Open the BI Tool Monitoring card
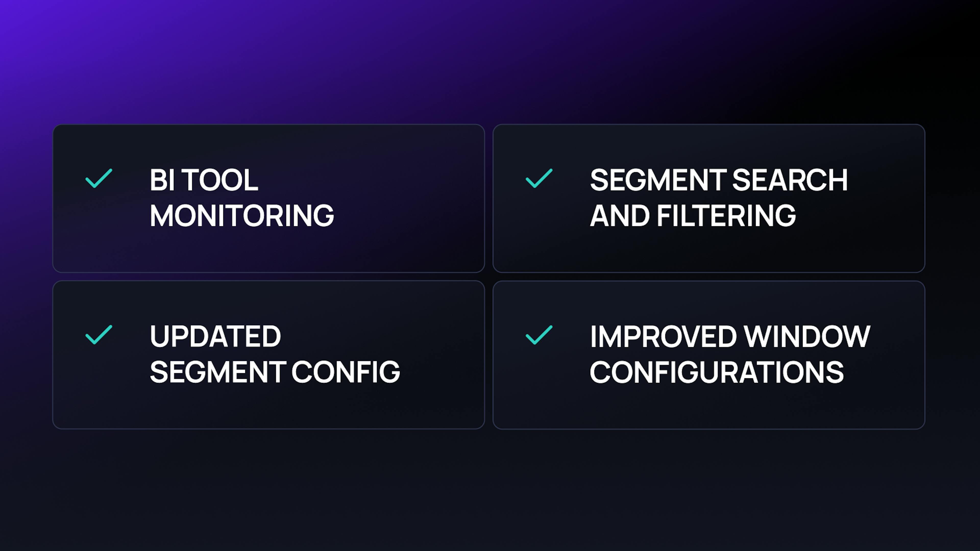The height and width of the screenshot is (551, 980). tap(268, 198)
